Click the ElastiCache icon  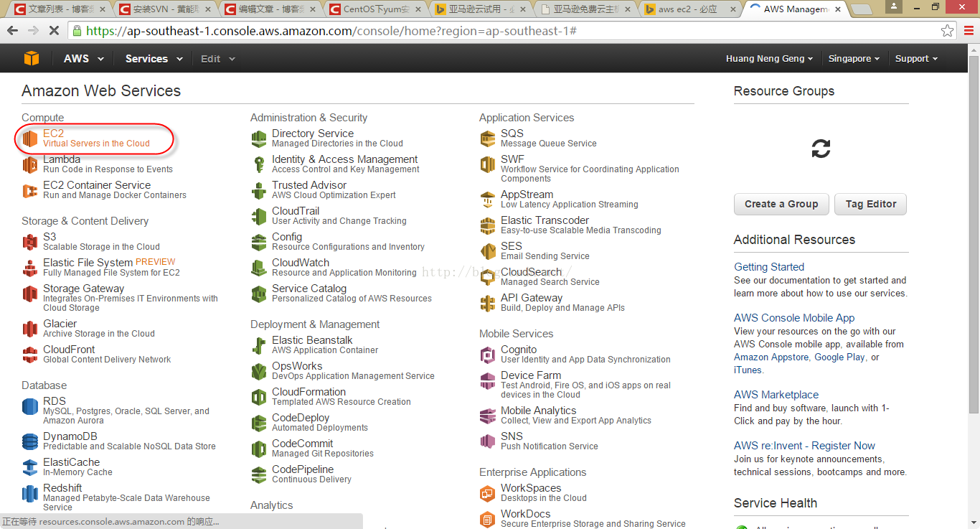[x=29, y=467]
